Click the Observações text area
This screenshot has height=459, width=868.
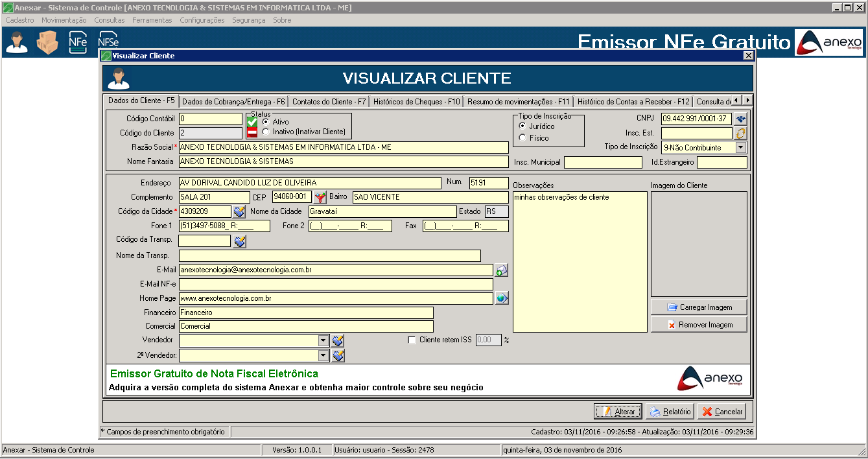580,261
